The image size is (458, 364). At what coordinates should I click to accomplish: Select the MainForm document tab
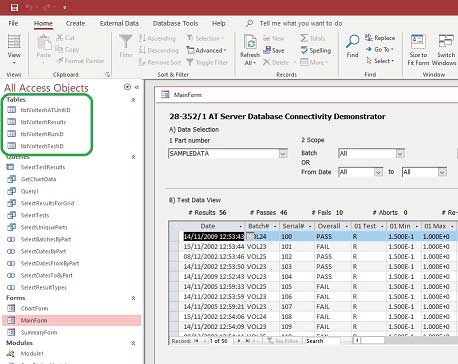(x=182, y=95)
